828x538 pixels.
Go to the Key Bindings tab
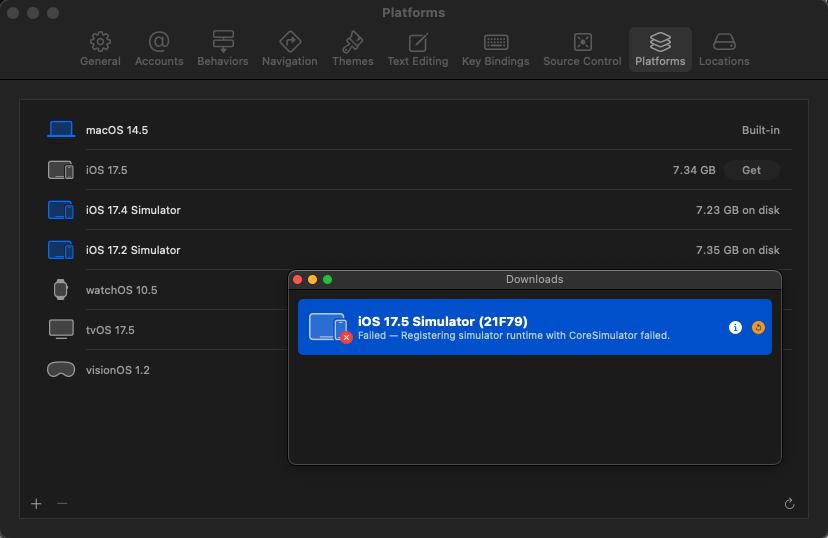click(495, 49)
